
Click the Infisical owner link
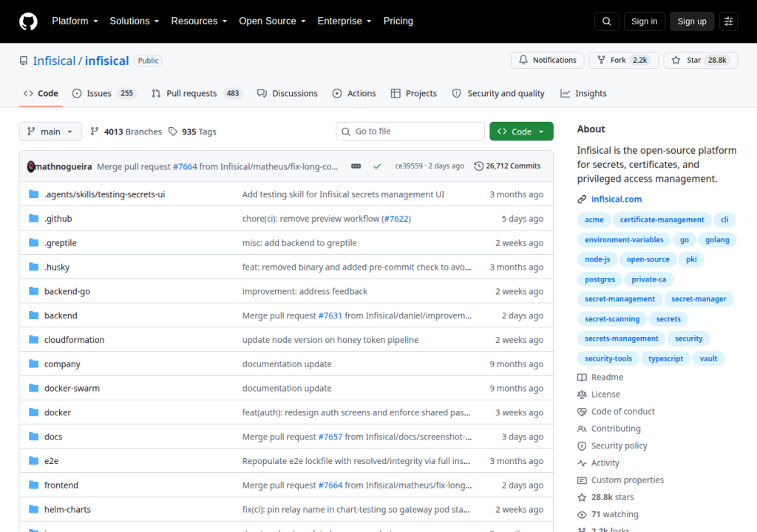(x=54, y=61)
